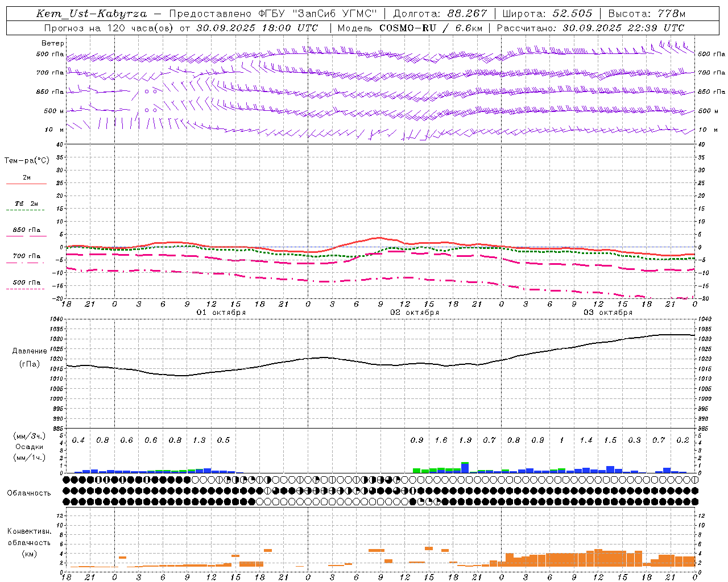Click the Высота: 778м field
Screen dimensions: 728x582
coord(647,14)
